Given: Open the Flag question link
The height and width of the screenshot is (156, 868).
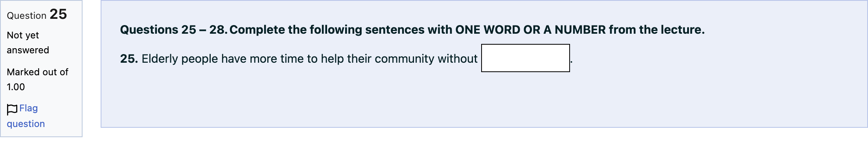Looking at the screenshot, I should pyautogui.click(x=26, y=116).
